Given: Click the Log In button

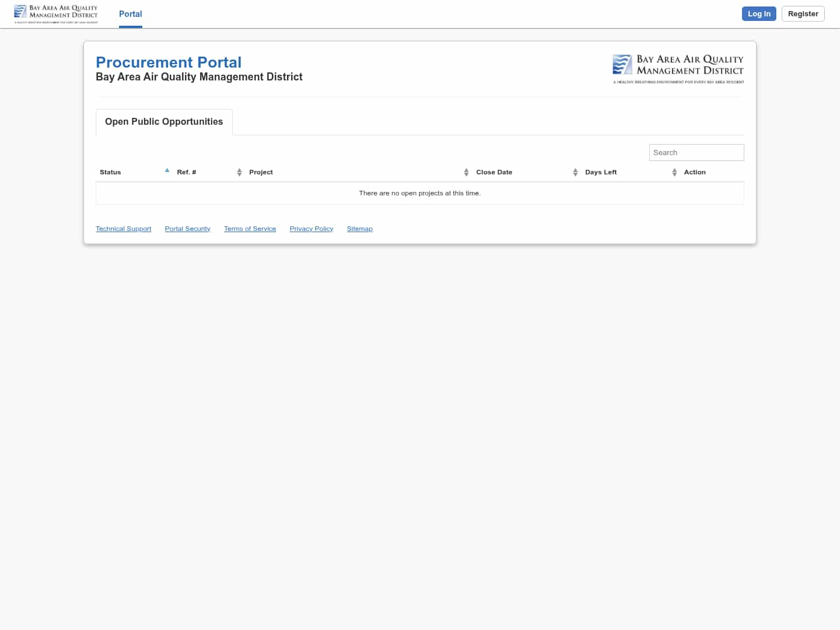Looking at the screenshot, I should click(x=759, y=14).
